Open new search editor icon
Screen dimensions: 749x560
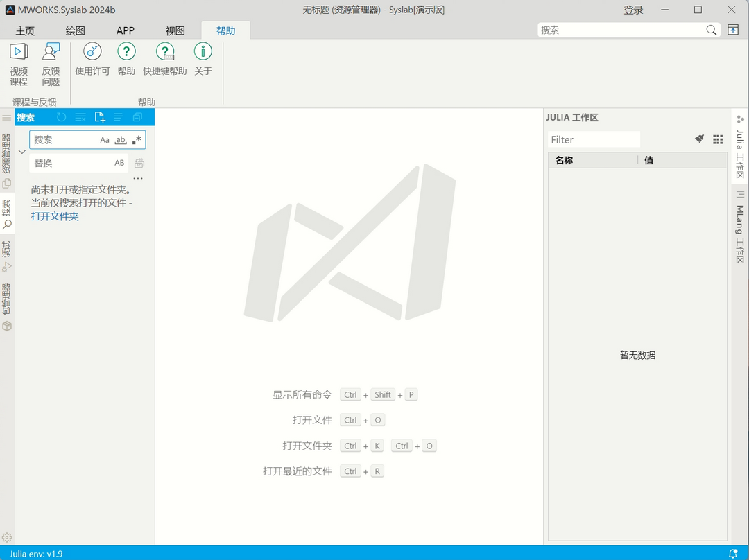(x=99, y=117)
